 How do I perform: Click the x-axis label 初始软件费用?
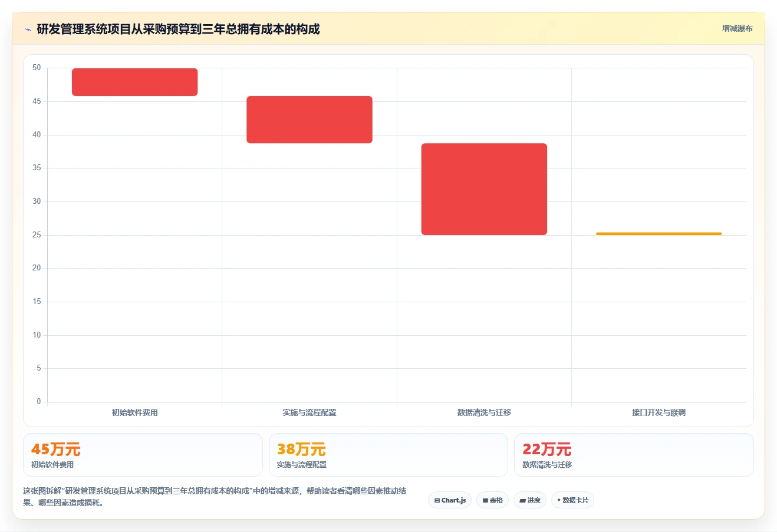(134, 412)
